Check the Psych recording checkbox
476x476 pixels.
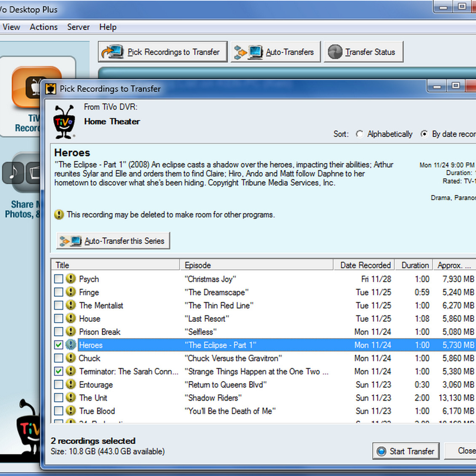tap(59, 279)
